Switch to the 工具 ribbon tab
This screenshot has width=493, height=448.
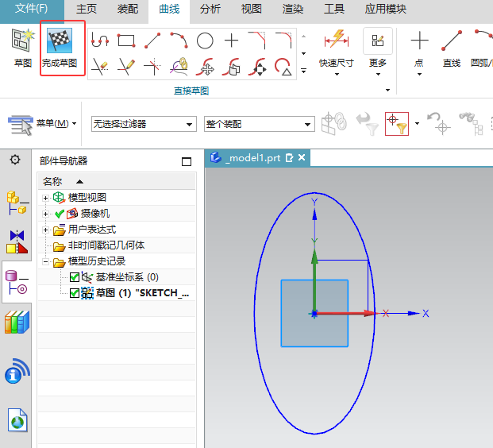click(334, 9)
